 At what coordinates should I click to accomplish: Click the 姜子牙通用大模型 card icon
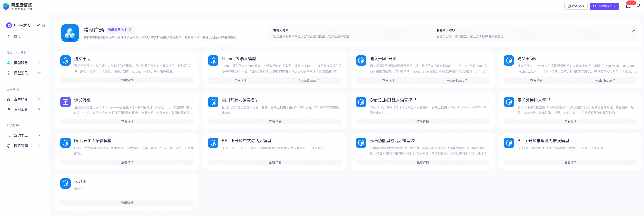(x=509, y=102)
